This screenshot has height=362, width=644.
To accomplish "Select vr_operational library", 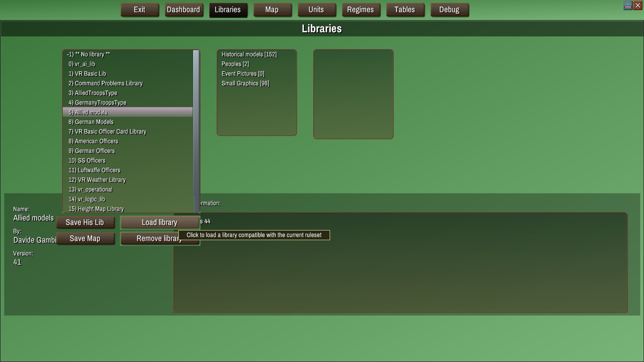I will coord(128,189).
